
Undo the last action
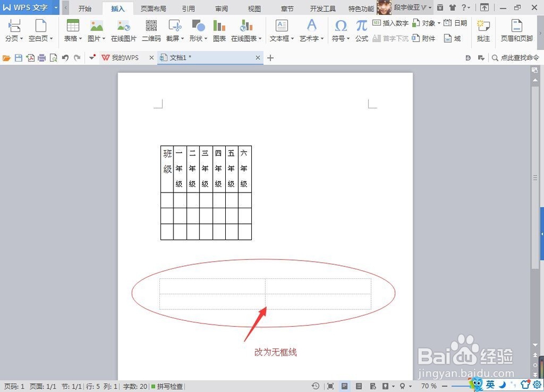65,58
